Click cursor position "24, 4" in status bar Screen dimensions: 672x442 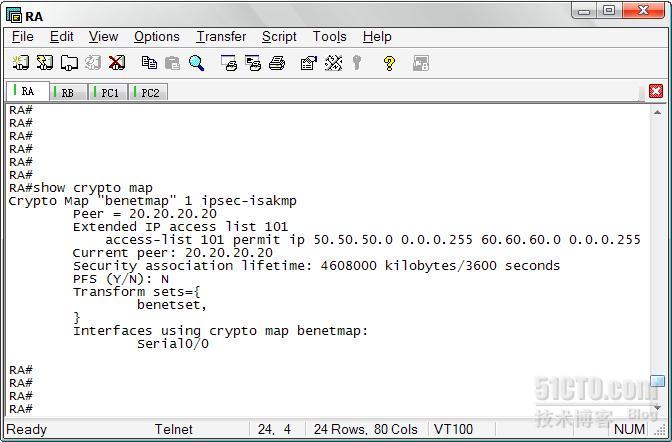pos(274,429)
